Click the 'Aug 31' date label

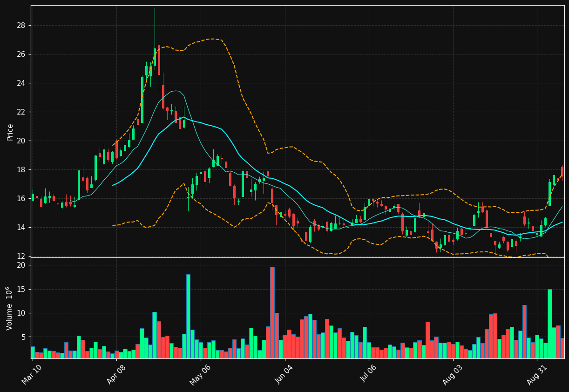[x=536, y=375]
